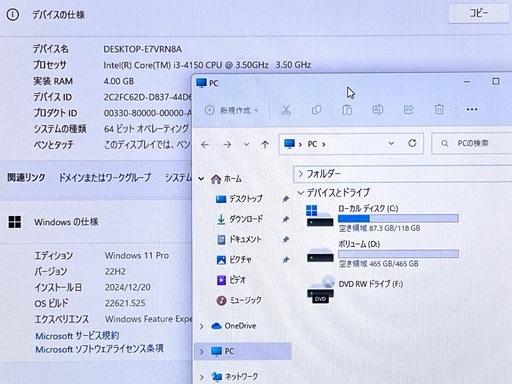Open the 新規作成 dropdown menu
This screenshot has width=512, height=384.
click(x=232, y=110)
